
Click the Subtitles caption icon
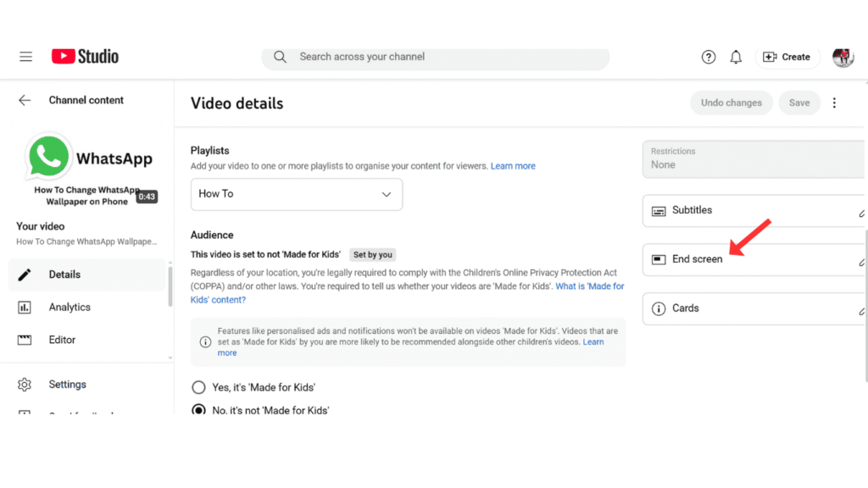[659, 211]
